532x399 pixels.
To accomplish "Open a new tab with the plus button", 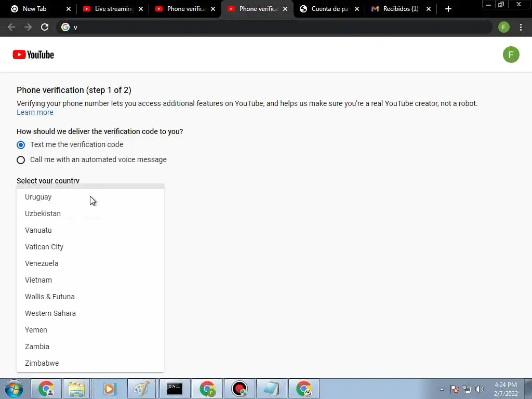I will [448, 9].
